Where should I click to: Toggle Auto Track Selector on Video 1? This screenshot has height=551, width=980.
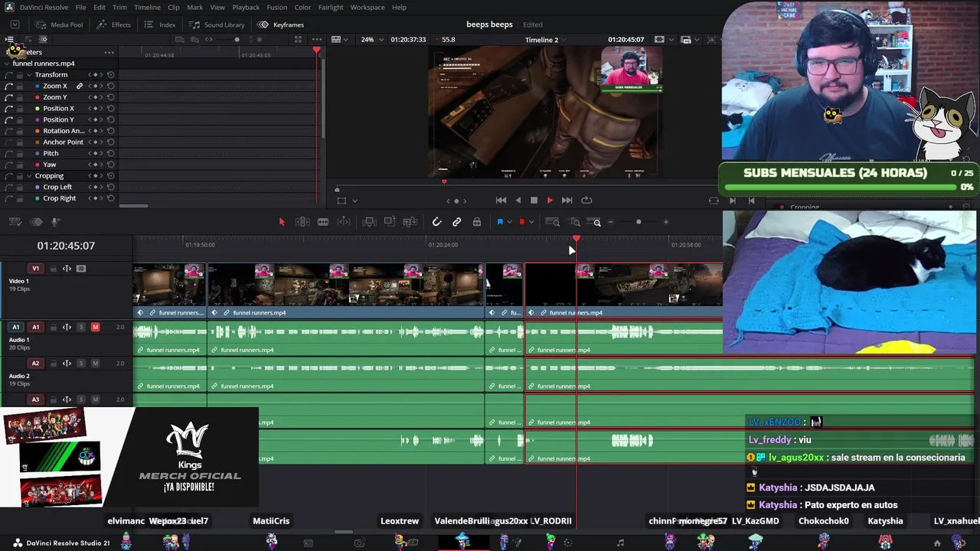point(67,269)
